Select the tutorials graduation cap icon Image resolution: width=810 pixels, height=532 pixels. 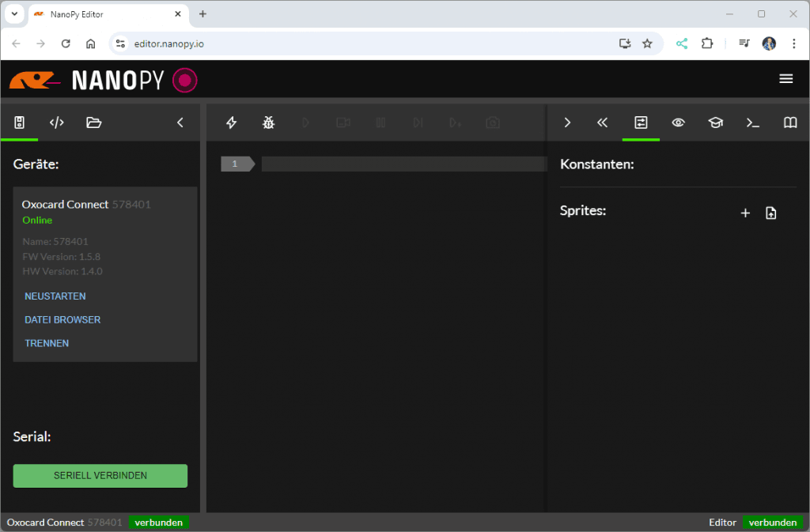(x=715, y=123)
